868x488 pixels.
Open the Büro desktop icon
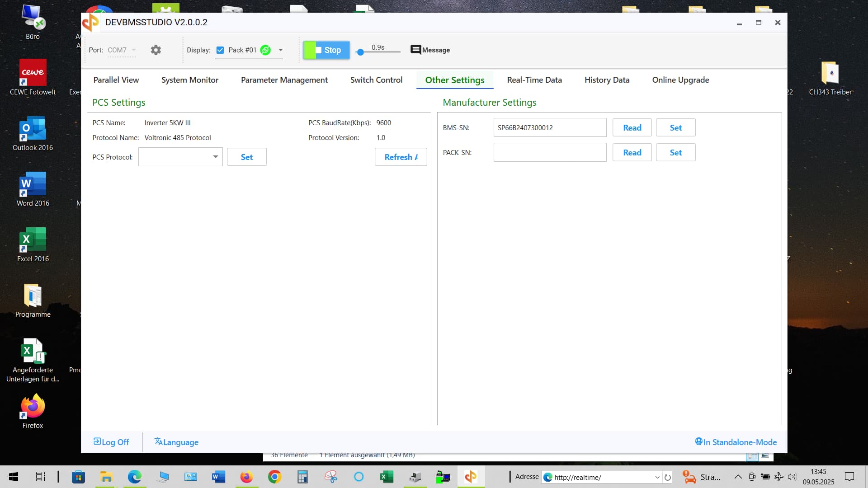(x=33, y=23)
